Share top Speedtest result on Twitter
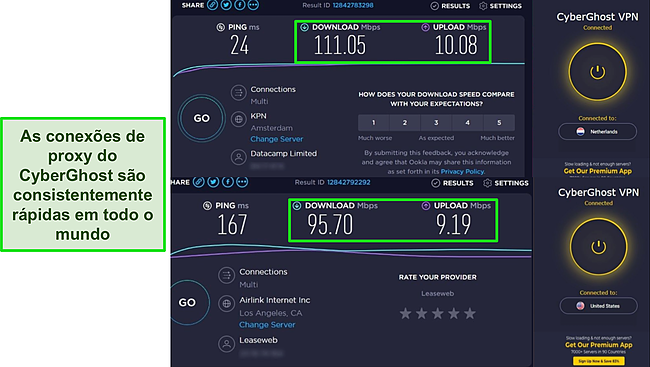This screenshot has height=367, width=650. 226,5
